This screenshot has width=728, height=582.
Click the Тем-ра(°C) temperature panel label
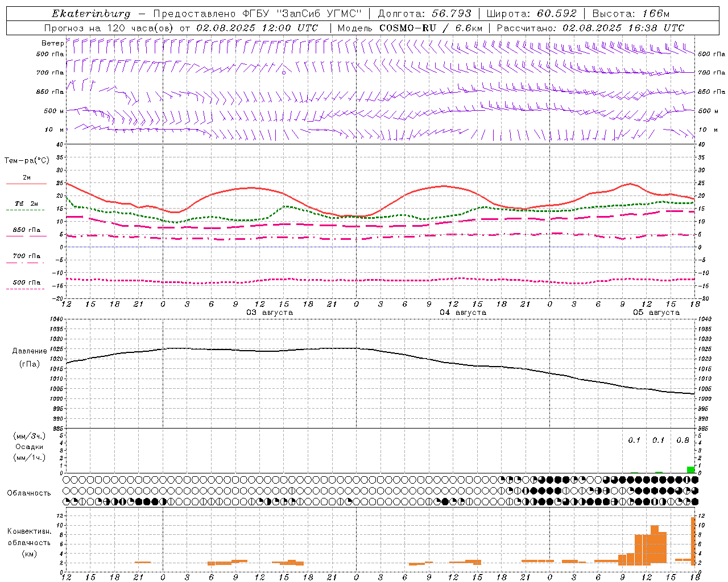pos(27,161)
